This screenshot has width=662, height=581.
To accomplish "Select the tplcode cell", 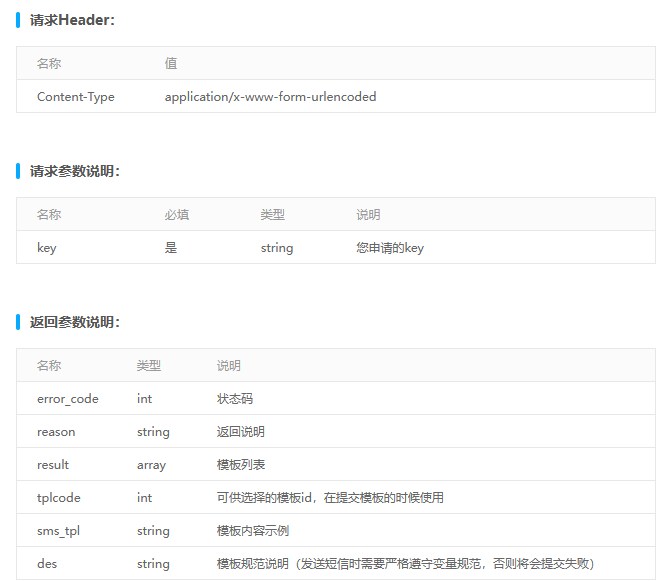I will tap(59, 498).
